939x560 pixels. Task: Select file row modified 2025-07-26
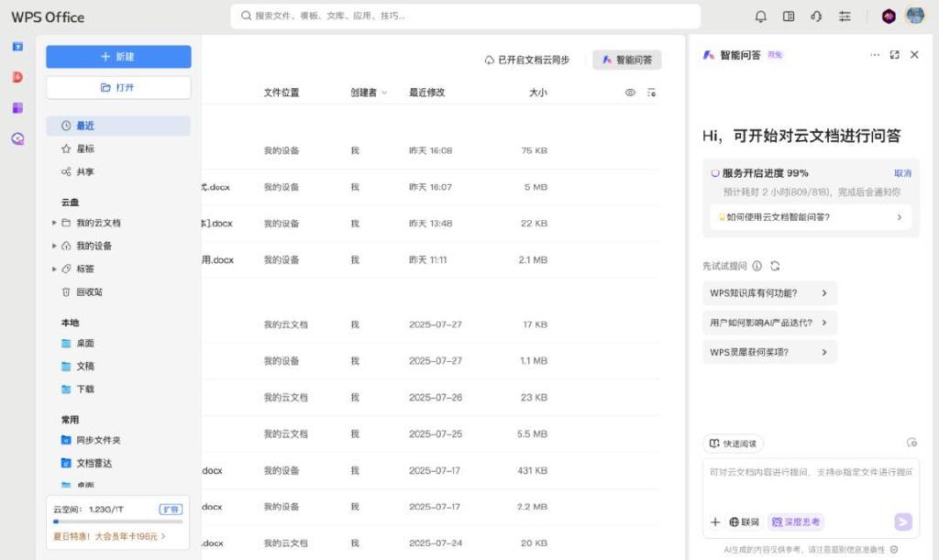click(x=431, y=397)
